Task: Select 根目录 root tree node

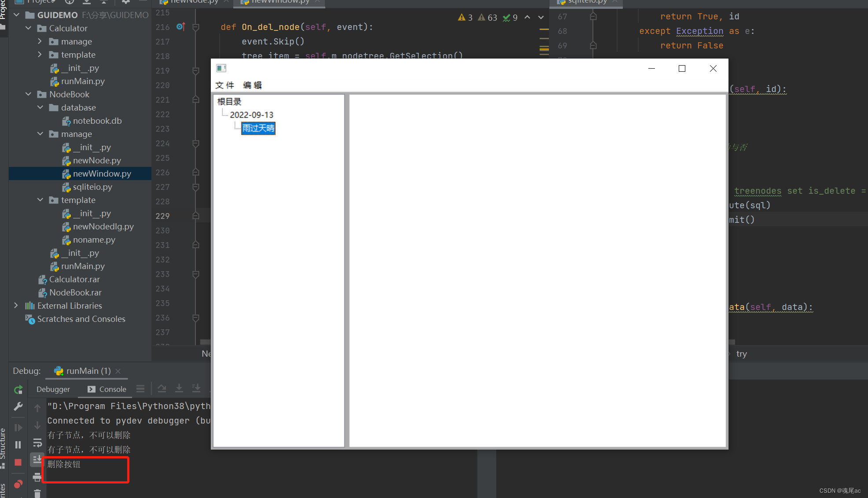Action: 229,102
